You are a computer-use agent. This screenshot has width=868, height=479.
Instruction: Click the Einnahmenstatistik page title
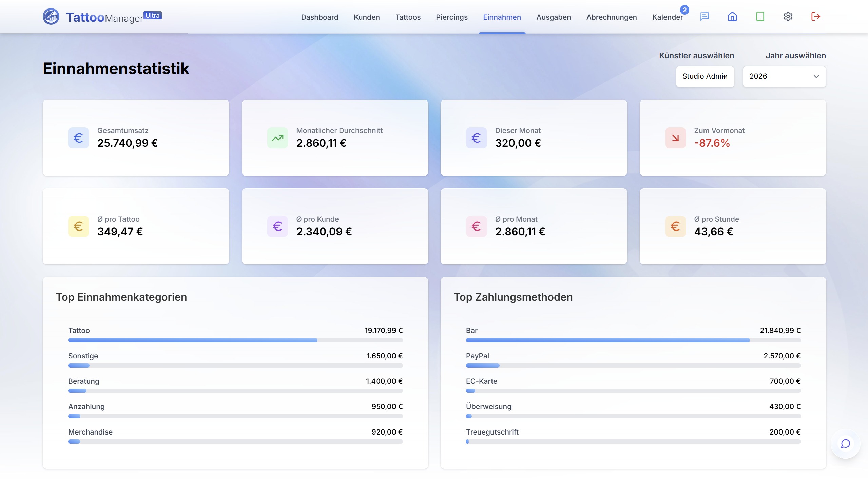point(116,68)
